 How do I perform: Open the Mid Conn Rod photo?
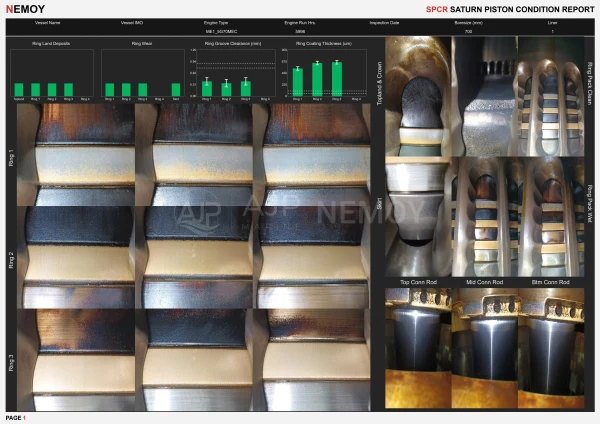point(485,348)
